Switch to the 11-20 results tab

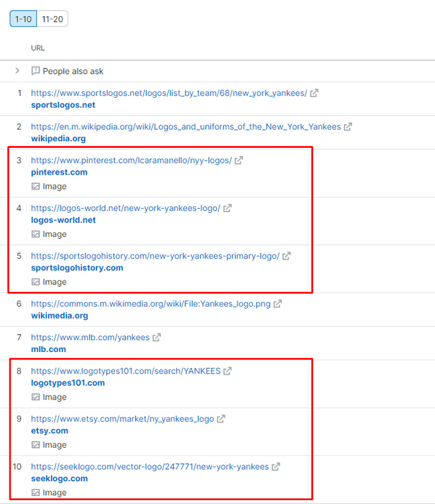[52, 19]
